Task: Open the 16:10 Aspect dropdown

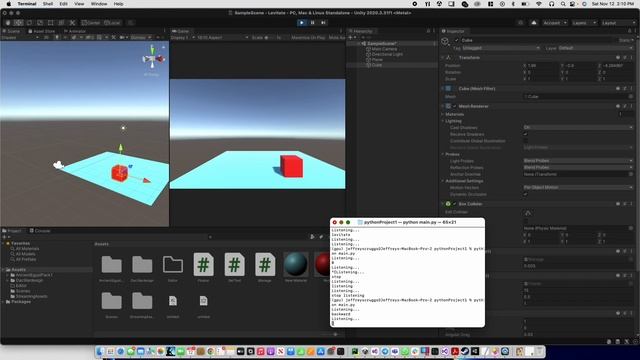Action: pos(222,38)
